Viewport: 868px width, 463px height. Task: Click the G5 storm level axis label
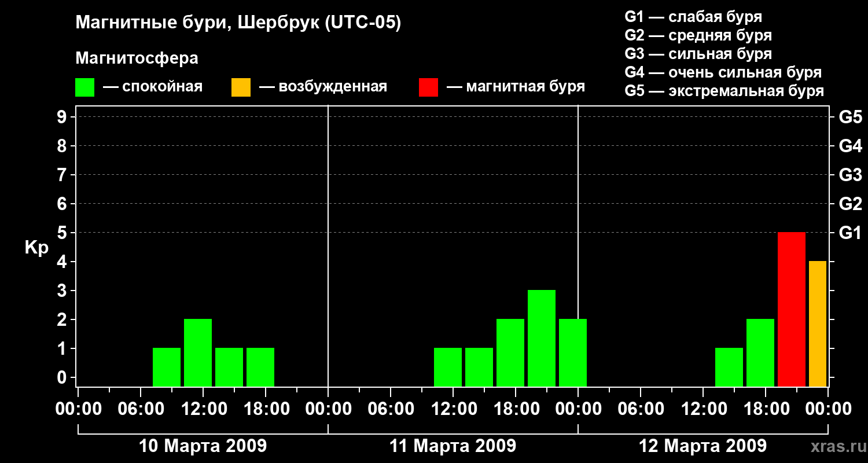(850, 117)
